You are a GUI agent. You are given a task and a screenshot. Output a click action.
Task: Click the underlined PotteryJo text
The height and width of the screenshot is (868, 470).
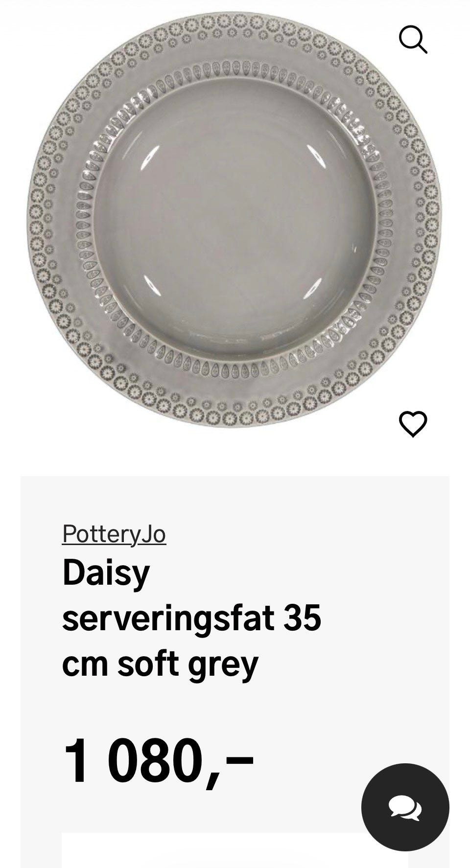point(114,534)
